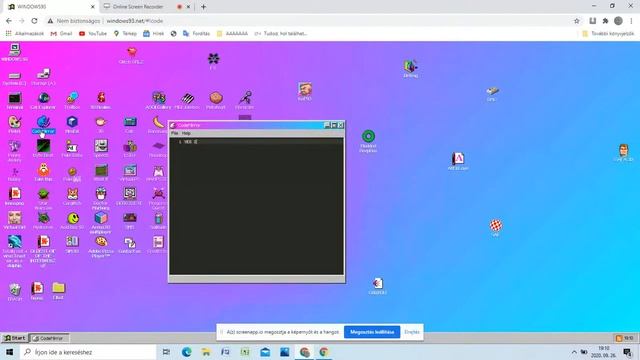Open the Star Wars Yoda icon
The width and height of the screenshot is (640, 360).
(43, 199)
